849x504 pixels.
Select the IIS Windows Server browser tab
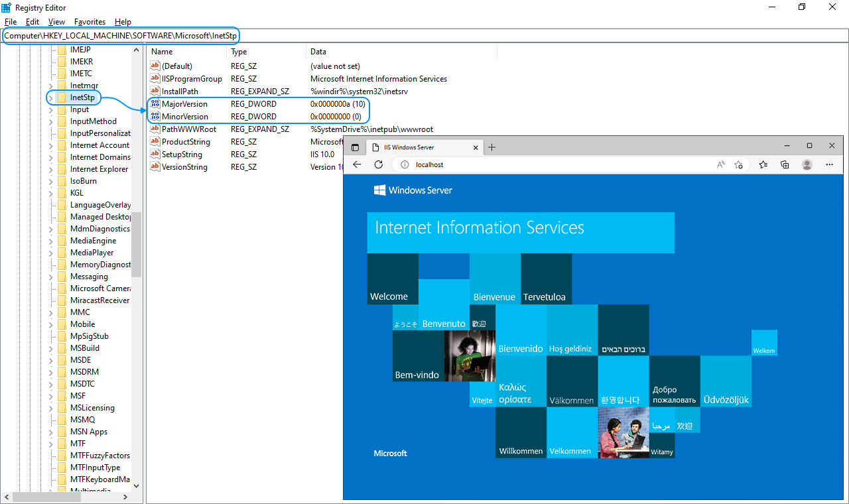coord(423,147)
